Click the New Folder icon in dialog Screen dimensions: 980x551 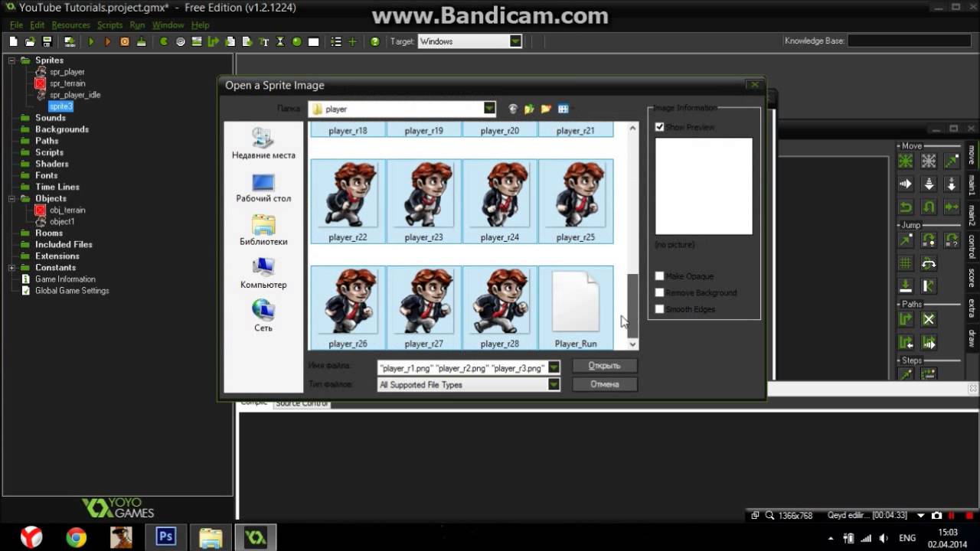click(x=546, y=109)
